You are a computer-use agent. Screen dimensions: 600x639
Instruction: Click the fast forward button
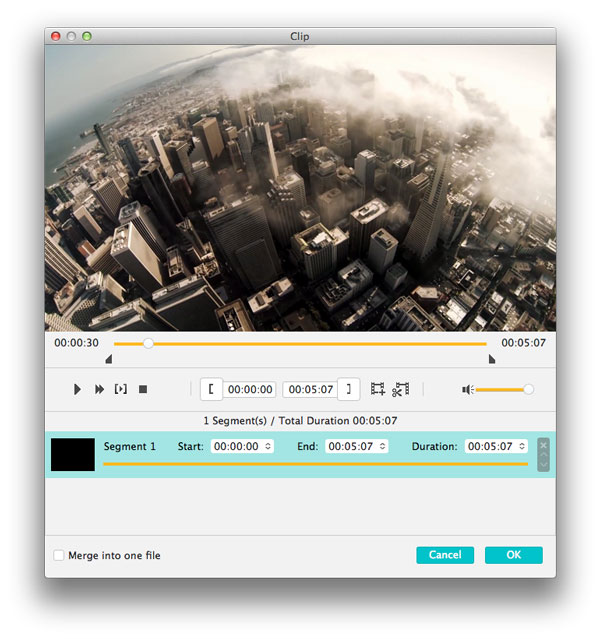(x=99, y=389)
